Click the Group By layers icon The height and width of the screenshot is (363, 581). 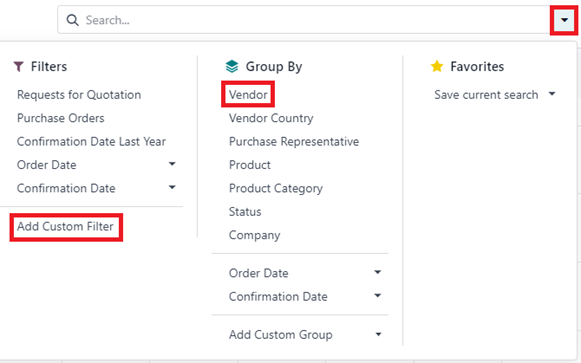232,67
